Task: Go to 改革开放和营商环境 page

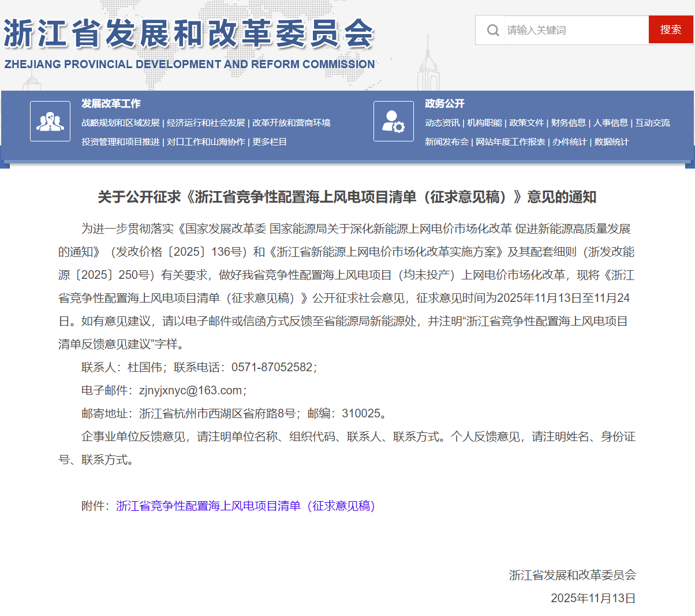Action: point(292,123)
